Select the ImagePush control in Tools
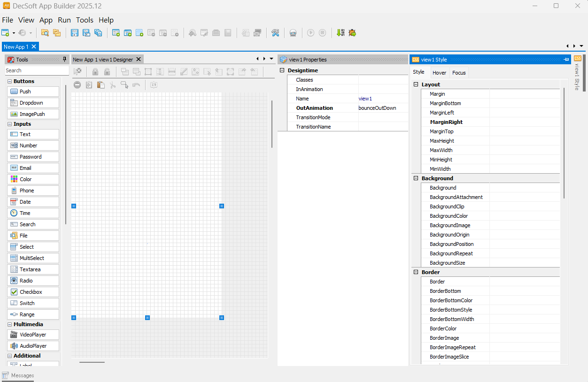The image size is (588, 382). [x=33, y=114]
